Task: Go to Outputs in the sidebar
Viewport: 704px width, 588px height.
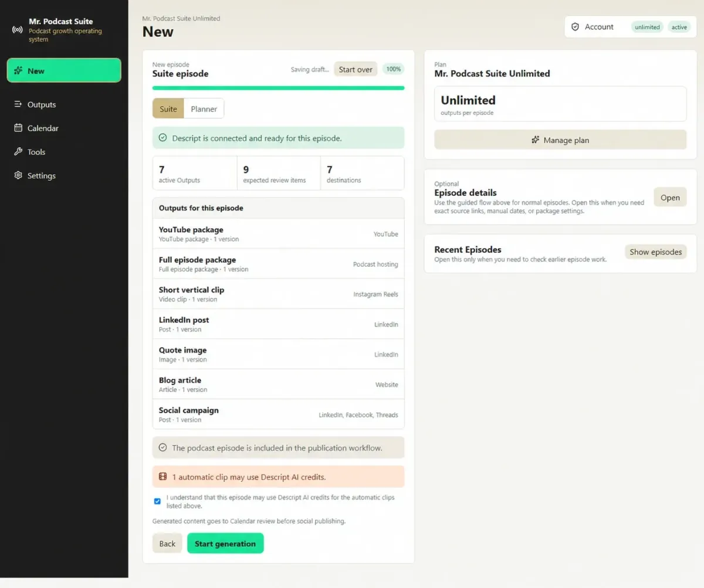Action: 64,104
